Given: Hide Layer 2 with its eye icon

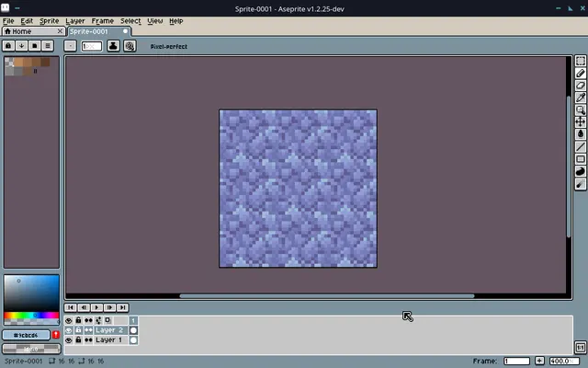Looking at the screenshot, I should [x=69, y=330].
